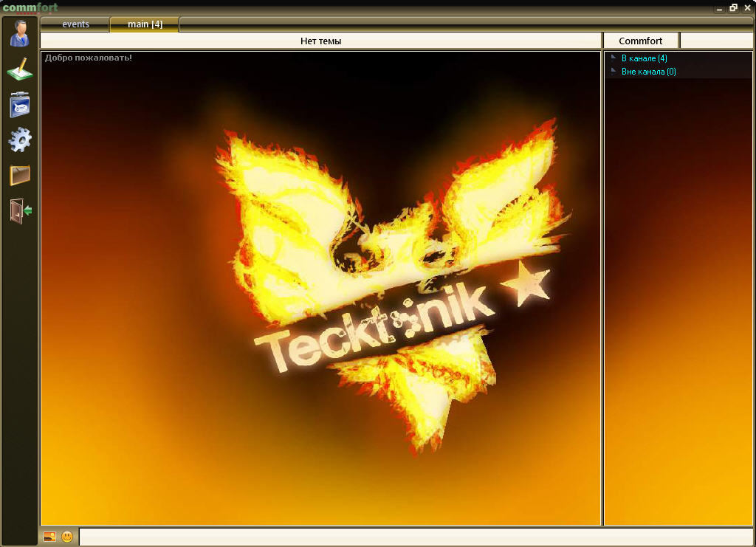Focus the message input field
This screenshot has width=756, height=547.
[416, 537]
